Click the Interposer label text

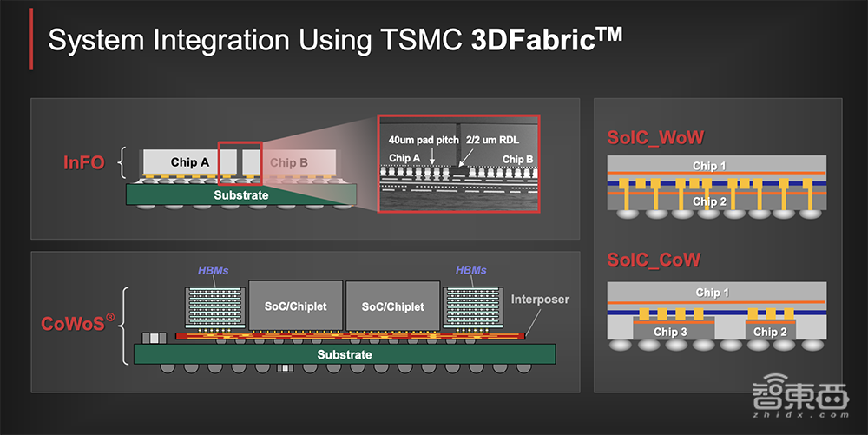click(540, 300)
